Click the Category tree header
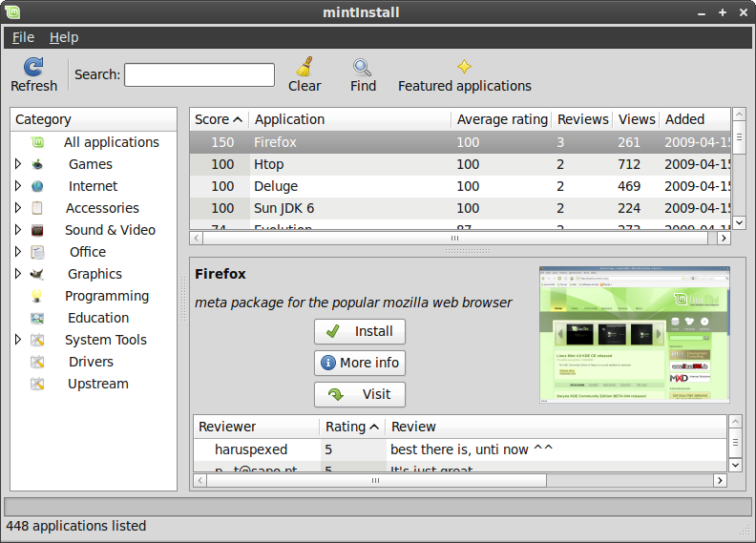The image size is (756, 543). click(x=94, y=119)
